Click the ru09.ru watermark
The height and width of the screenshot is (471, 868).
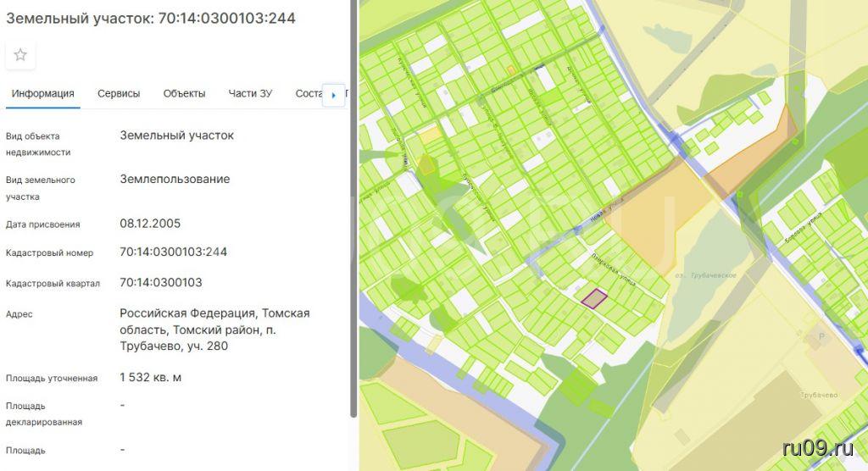tap(817, 449)
